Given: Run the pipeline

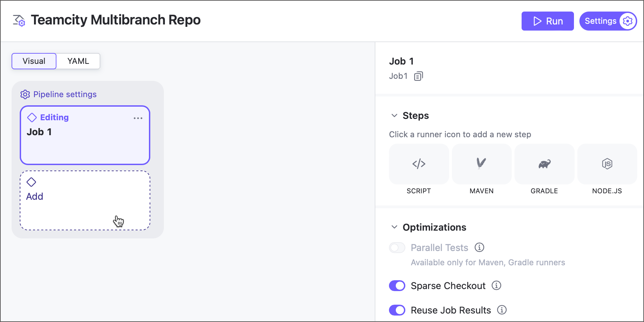Looking at the screenshot, I should tap(547, 21).
